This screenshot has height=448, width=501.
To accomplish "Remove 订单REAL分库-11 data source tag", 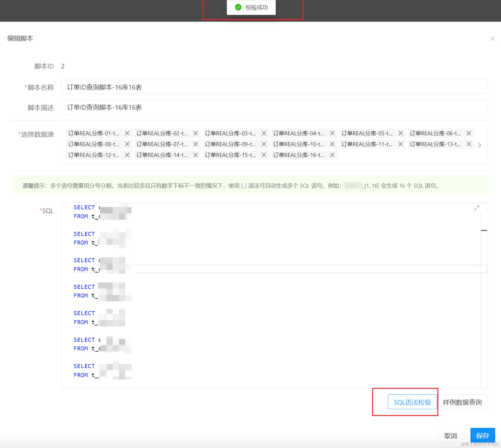I will pyautogui.click(x=401, y=144).
